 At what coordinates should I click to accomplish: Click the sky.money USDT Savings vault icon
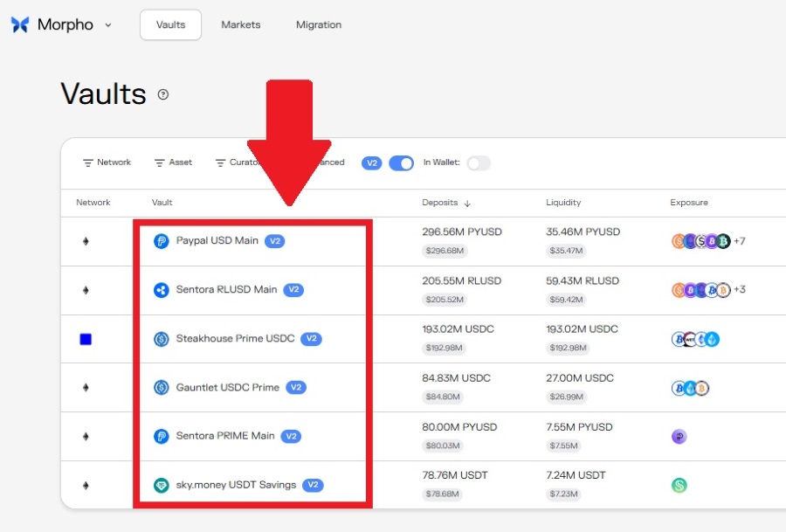coord(161,486)
